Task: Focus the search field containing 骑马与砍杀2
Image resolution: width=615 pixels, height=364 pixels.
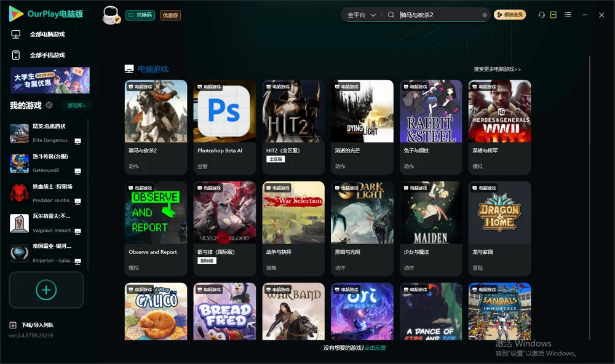Action: 439,15
